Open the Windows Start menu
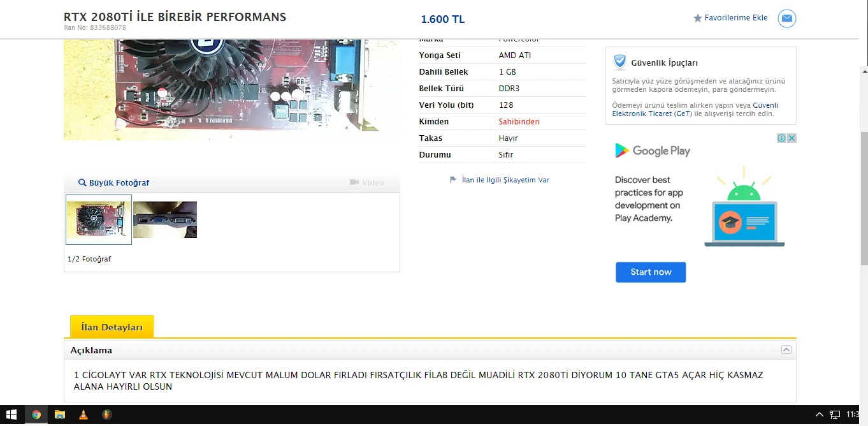 click(11, 415)
